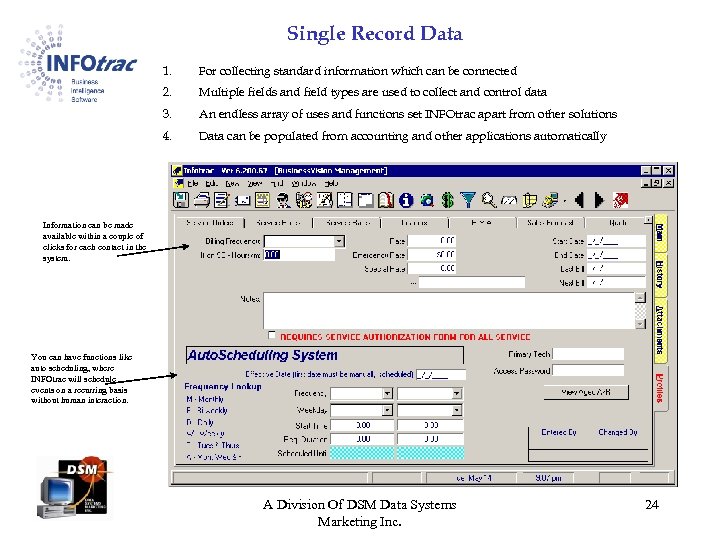Image resolution: width=720 pixels, height=540 pixels.
Task: Click the man with sunglasses icon
Action: 283,200
